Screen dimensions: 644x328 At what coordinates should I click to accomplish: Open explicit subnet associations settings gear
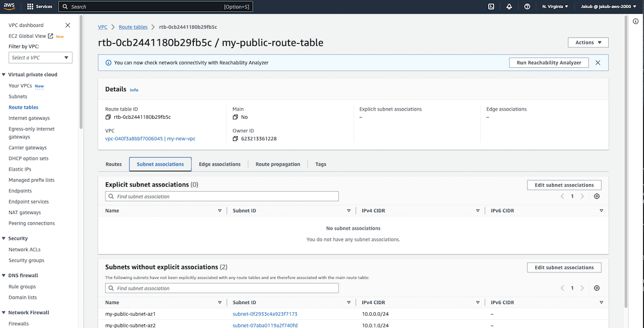597,196
